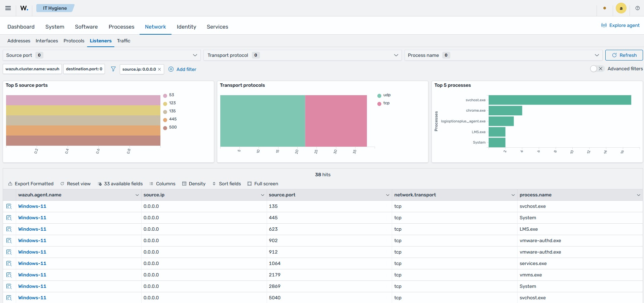Expand the Source port dropdown
Image resolution: width=644 pixels, height=303 pixels.
(x=102, y=55)
